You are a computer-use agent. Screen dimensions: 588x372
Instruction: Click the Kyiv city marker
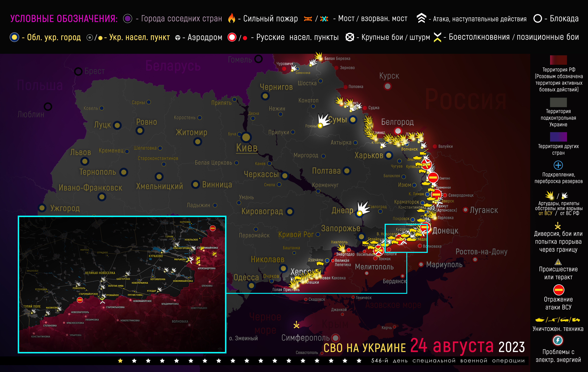[x=246, y=137]
